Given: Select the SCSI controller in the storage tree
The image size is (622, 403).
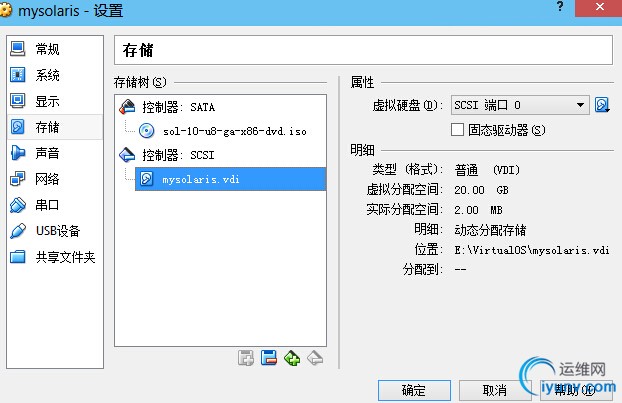Looking at the screenshot, I should coord(221,155).
